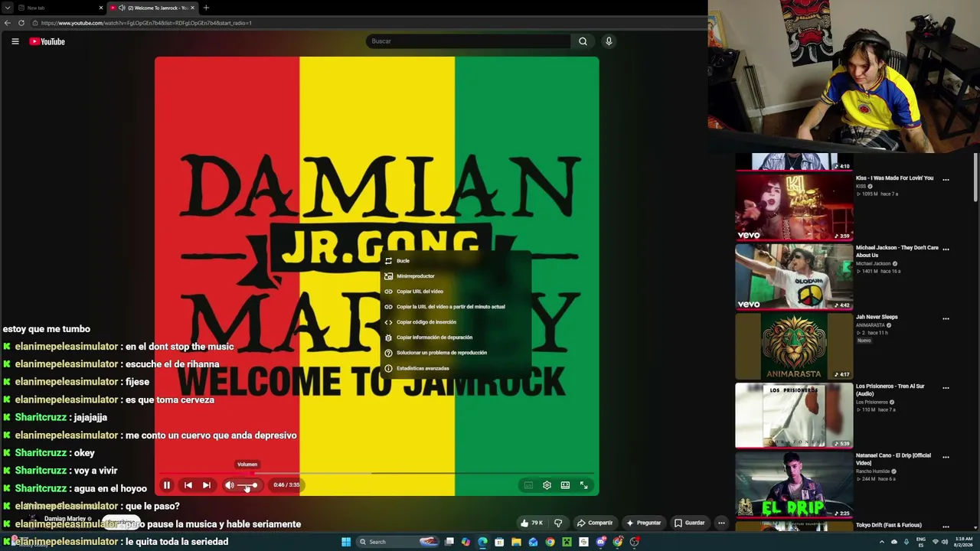This screenshot has width=980, height=551.
Task: Show hidden system tray icons
Action: [x=881, y=542]
